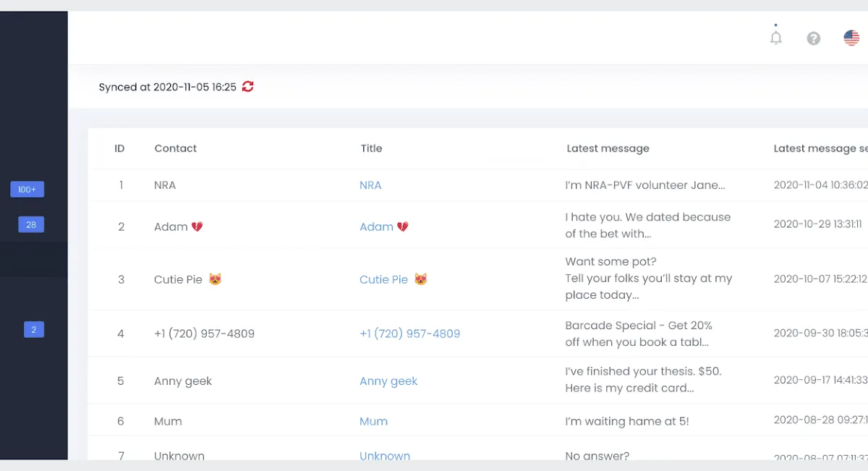Open the notifications bell
Viewport: 868px width, 471px height.
tap(776, 38)
